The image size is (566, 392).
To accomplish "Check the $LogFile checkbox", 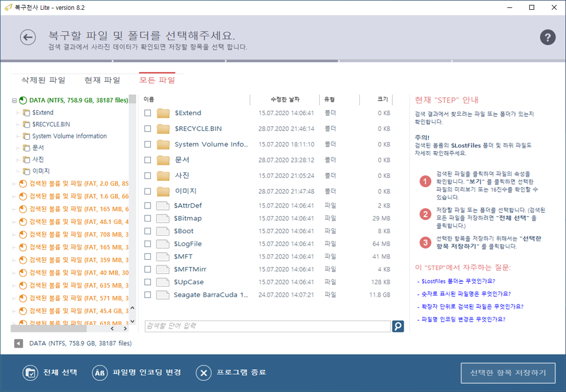I will coord(147,244).
